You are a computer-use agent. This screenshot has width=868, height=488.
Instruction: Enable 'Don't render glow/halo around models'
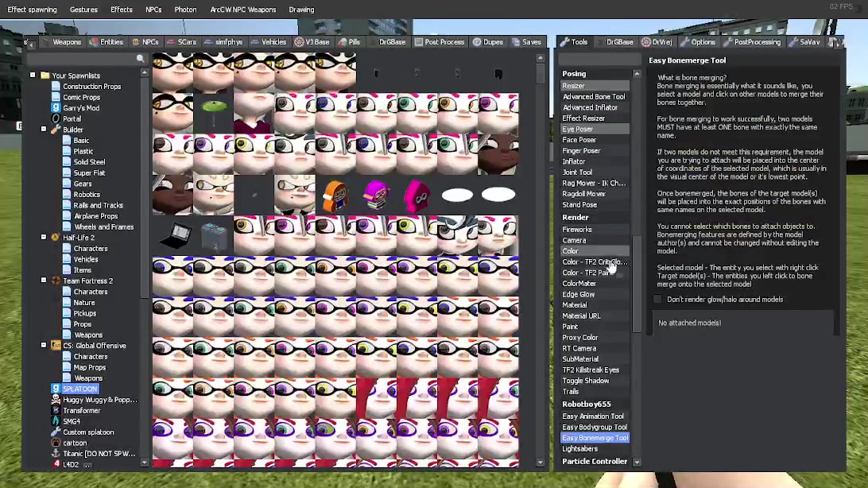658,299
